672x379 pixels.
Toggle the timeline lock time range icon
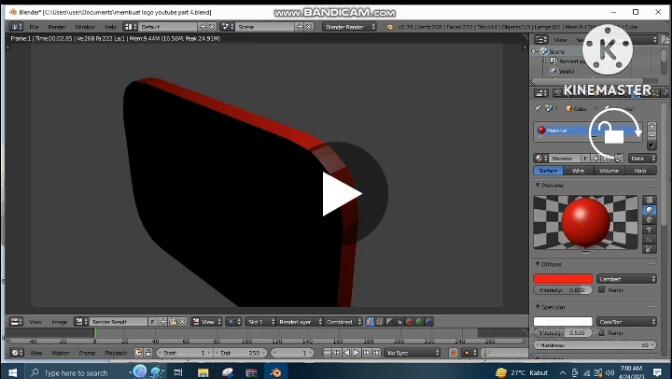click(x=148, y=353)
